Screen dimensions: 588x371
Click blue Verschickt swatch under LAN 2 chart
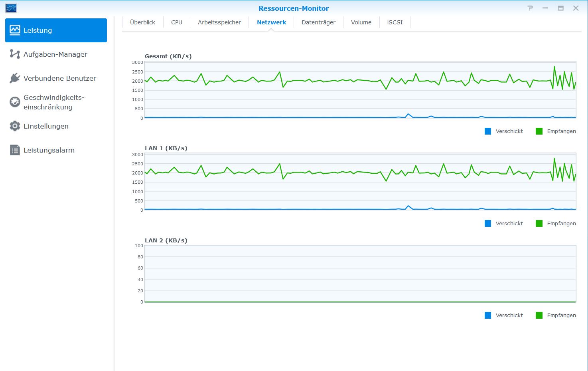(x=488, y=315)
